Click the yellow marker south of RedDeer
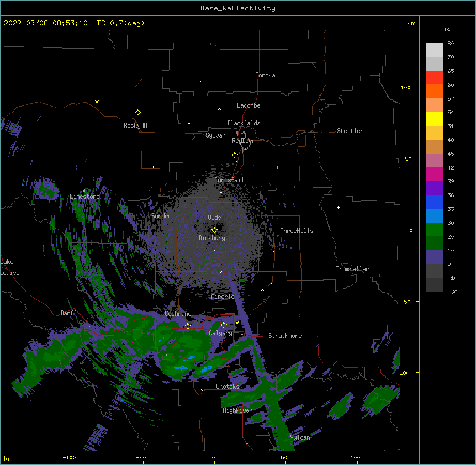 [235, 155]
